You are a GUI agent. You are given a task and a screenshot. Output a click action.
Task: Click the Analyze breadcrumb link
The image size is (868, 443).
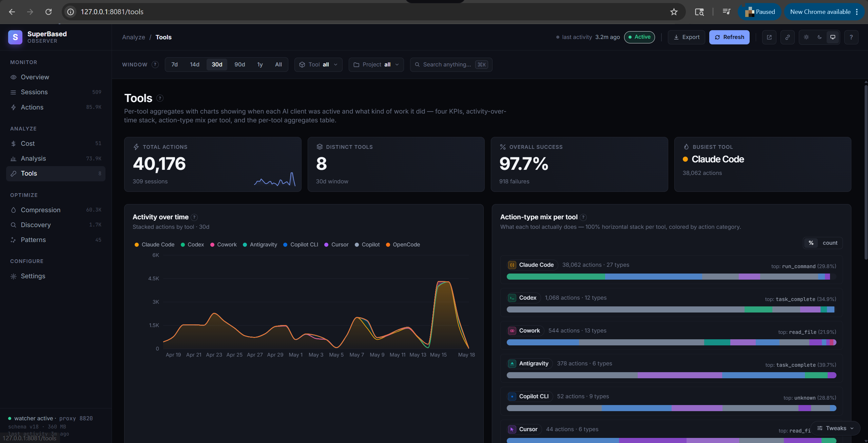(133, 37)
